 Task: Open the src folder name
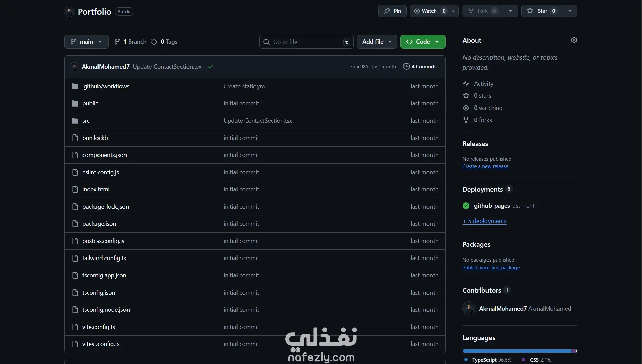pyautogui.click(x=86, y=121)
